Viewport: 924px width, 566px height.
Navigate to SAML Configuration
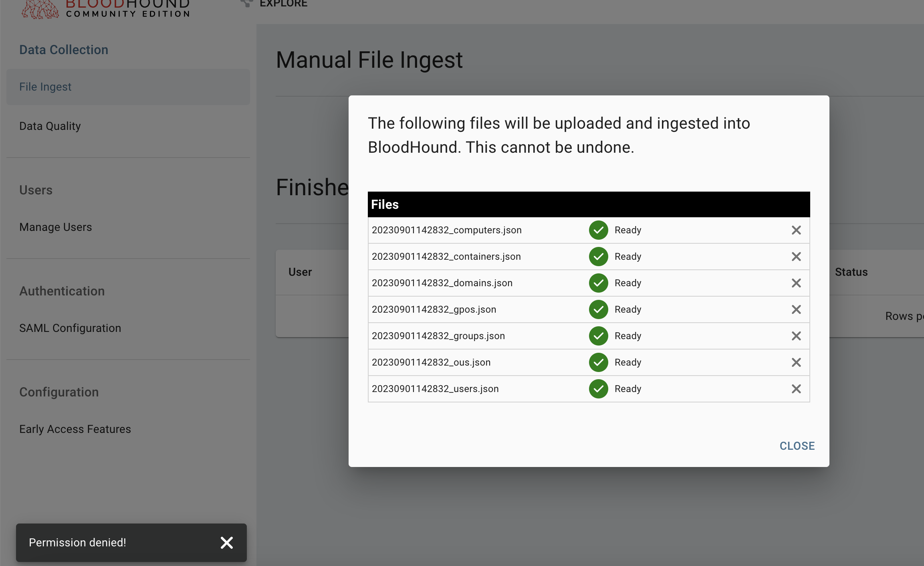[x=70, y=328]
